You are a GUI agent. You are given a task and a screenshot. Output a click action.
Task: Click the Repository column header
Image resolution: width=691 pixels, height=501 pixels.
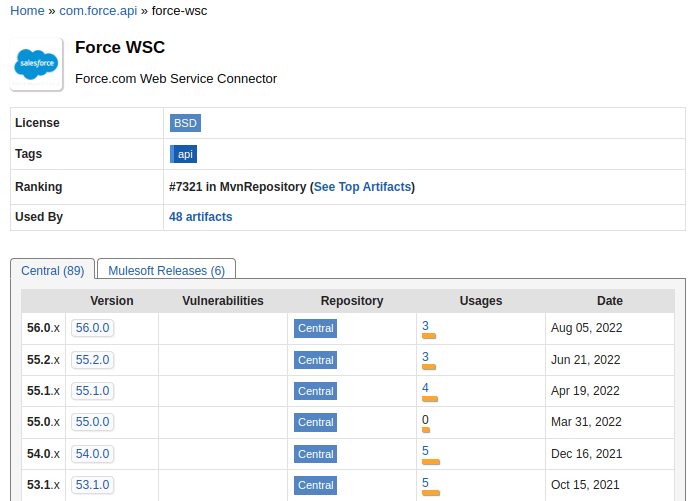click(352, 301)
